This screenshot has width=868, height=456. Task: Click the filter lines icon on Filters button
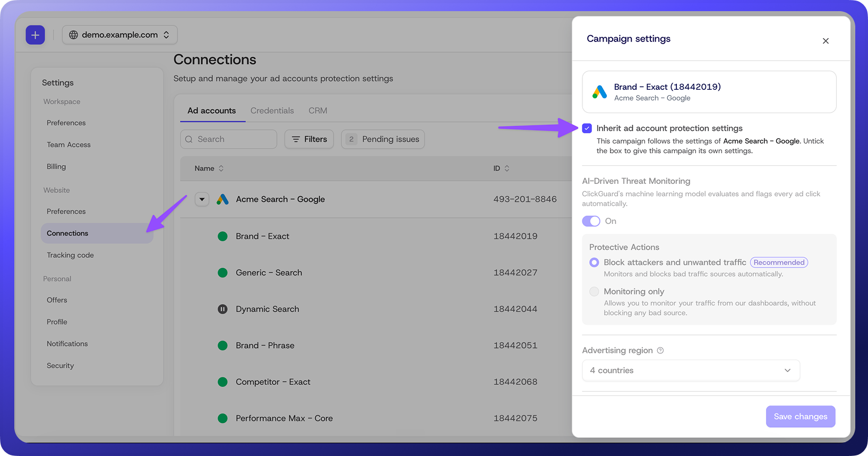[296, 139]
